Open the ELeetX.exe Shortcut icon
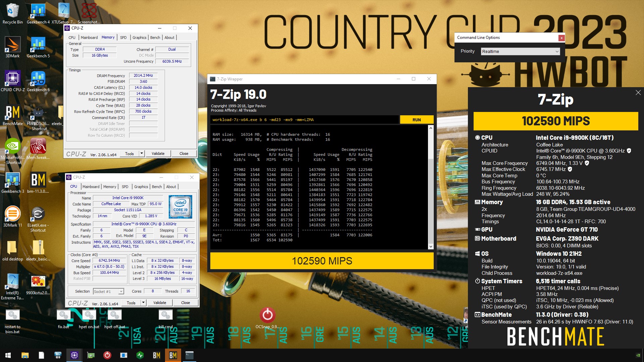644x362 pixels. pos(38,219)
